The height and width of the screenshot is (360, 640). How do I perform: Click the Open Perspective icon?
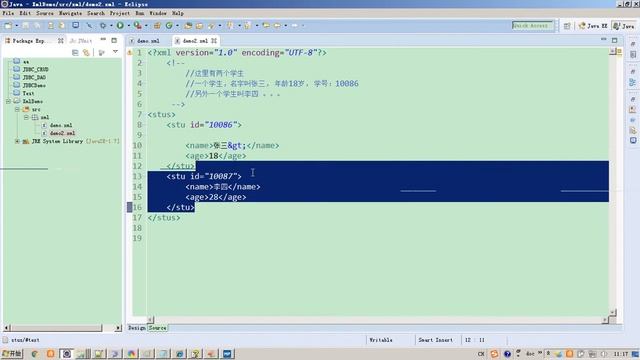click(567, 26)
